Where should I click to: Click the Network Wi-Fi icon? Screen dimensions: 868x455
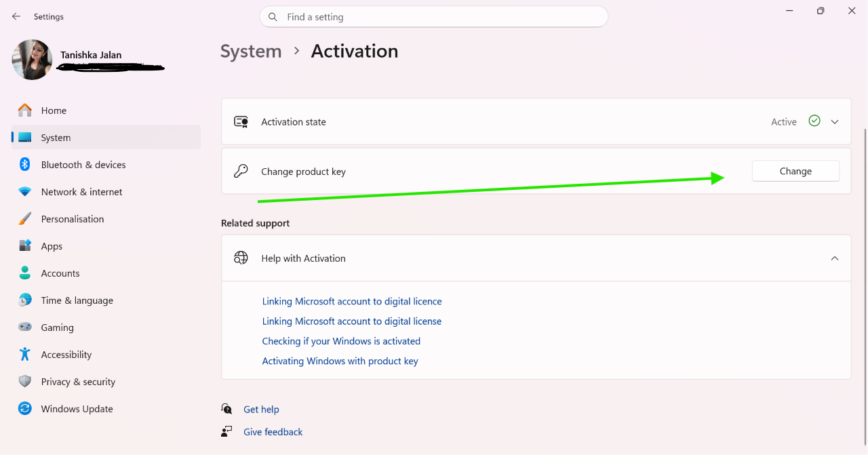tap(25, 192)
